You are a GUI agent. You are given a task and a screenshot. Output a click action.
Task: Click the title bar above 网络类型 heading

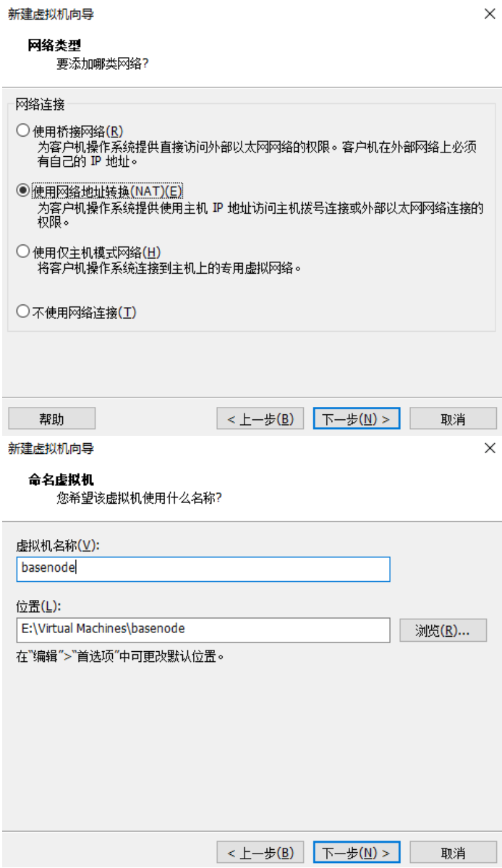tap(217, 14)
